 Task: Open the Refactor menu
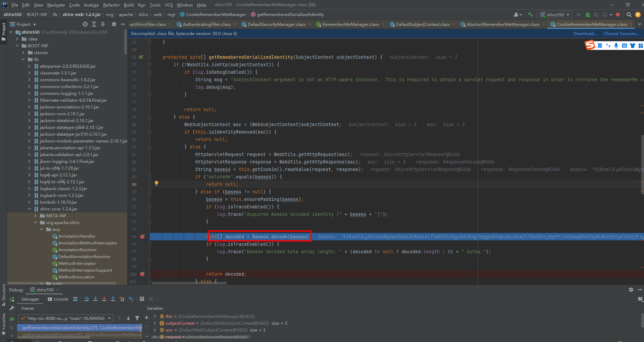click(x=111, y=5)
